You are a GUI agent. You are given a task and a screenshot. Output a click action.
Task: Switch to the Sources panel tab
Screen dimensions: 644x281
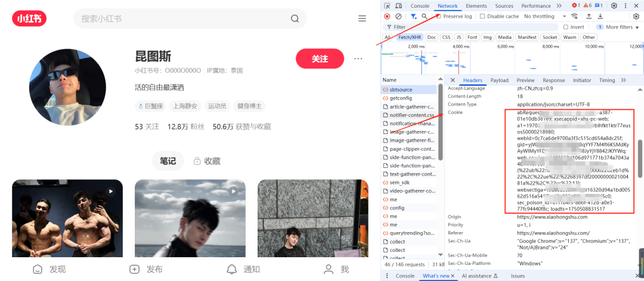click(504, 6)
